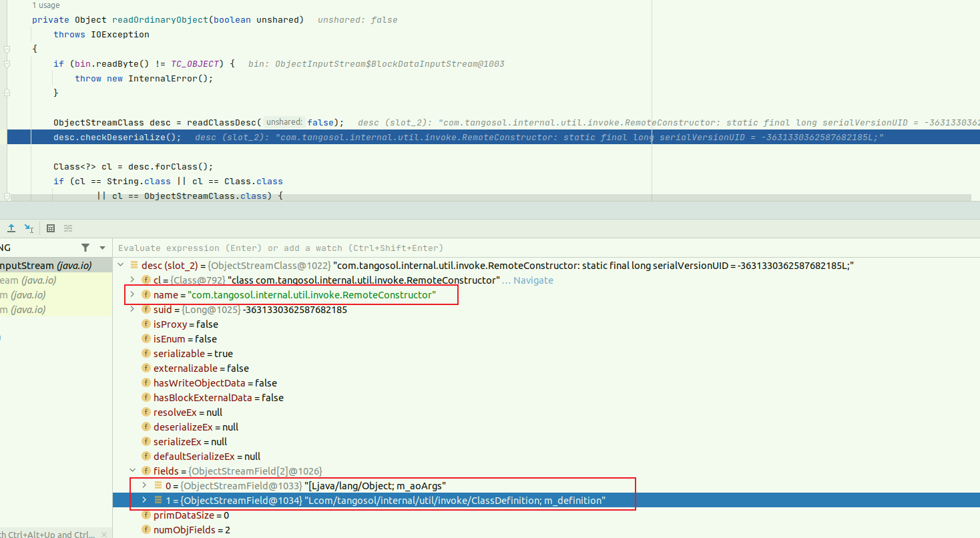
Task: Click the field icon next to isEnum
Action: tap(146, 339)
